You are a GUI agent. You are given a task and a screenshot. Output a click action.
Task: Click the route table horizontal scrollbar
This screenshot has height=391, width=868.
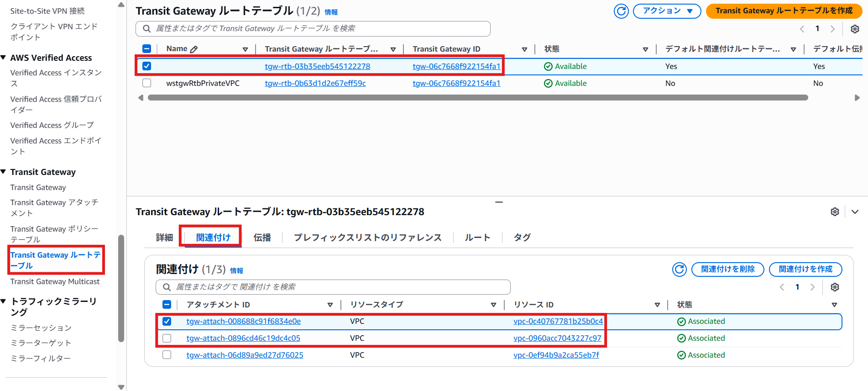point(478,98)
